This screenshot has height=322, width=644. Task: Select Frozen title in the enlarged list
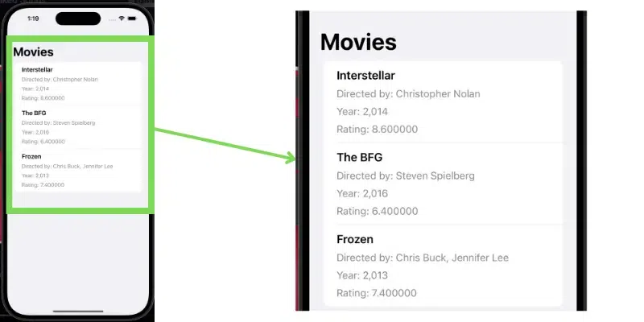355,239
